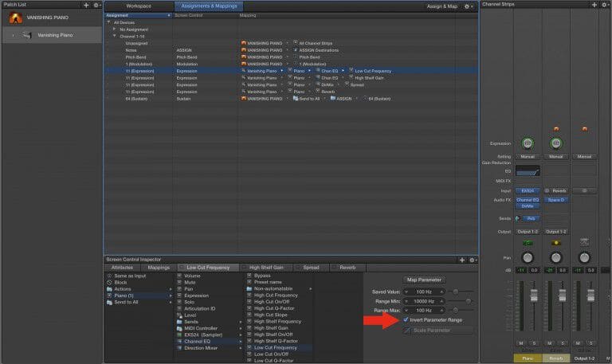
Task: Add a new patch with the Patch List plus
Action: [x=86, y=5]
